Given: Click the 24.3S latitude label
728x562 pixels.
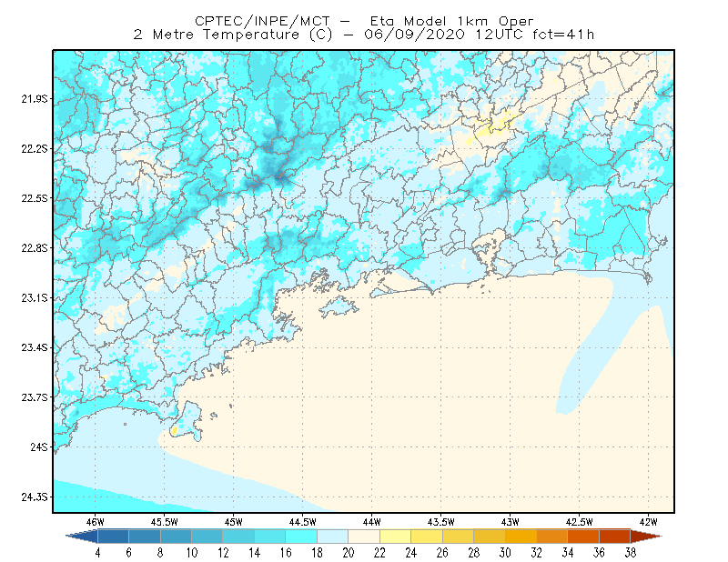Looking at the screenshot, I should point(35,497).
